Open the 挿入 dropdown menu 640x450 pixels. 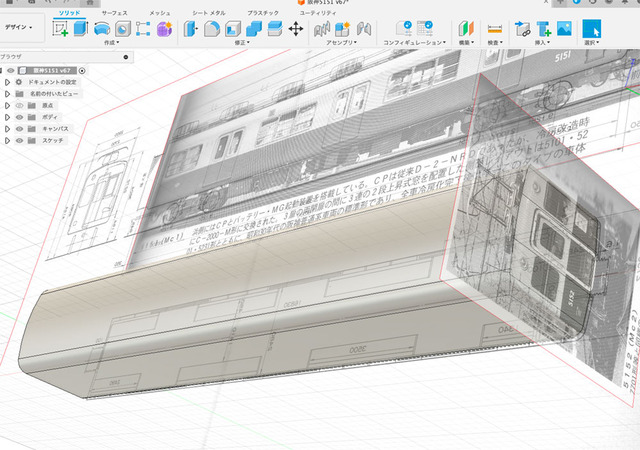click(x=542, y=42)
